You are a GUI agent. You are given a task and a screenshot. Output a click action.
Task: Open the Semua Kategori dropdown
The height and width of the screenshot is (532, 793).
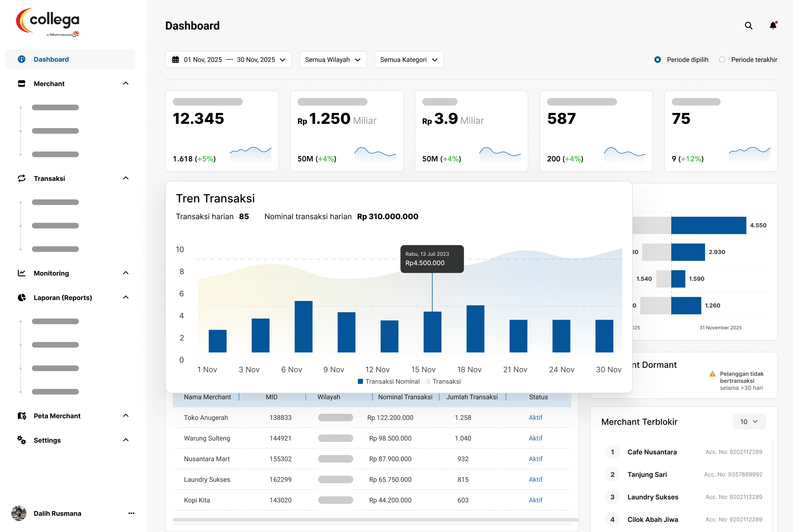click(x=409, y=60)
